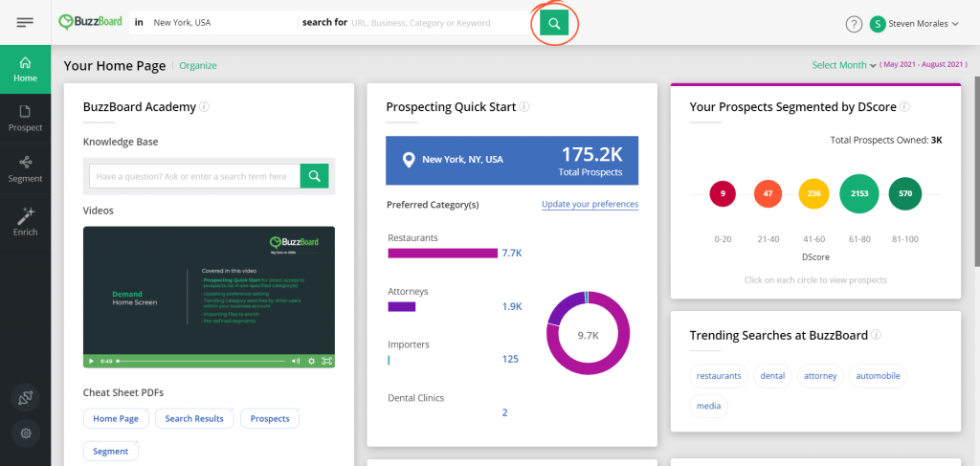Click the BuzzBoard Academy info icon
The width and height of the screenshot is (980, 466).
(x=205, y=107)
